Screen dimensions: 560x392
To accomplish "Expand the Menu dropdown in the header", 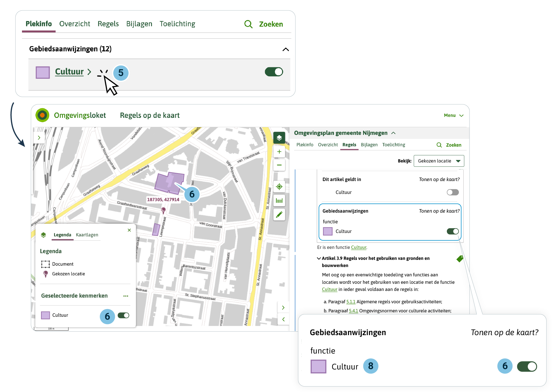I will [453, 116].
